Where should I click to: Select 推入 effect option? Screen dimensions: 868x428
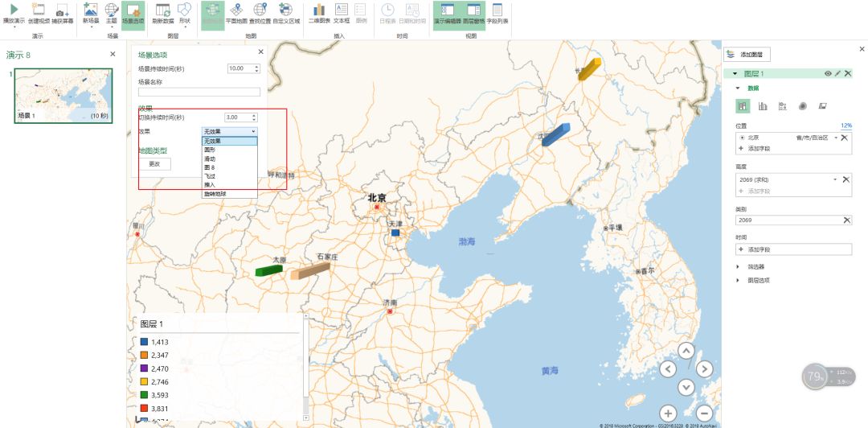point(229,184)
